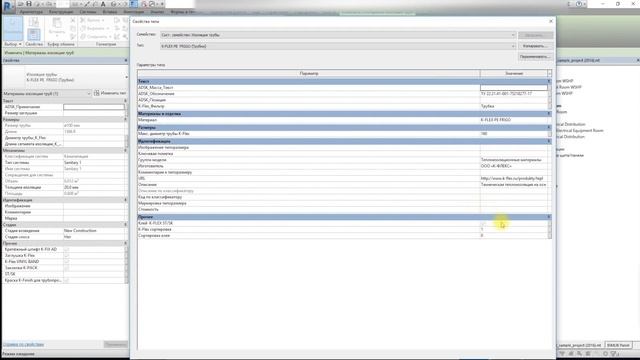The image size is (640, 360).
Task: Open the 'Архитектура' ribbon tab
Action: pyautogui.click(x=31, y=12)
